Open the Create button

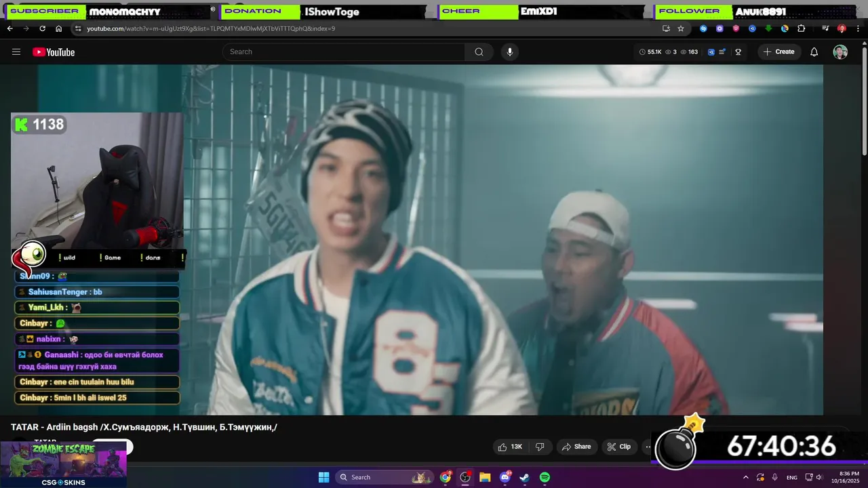(x=778, y=52)
